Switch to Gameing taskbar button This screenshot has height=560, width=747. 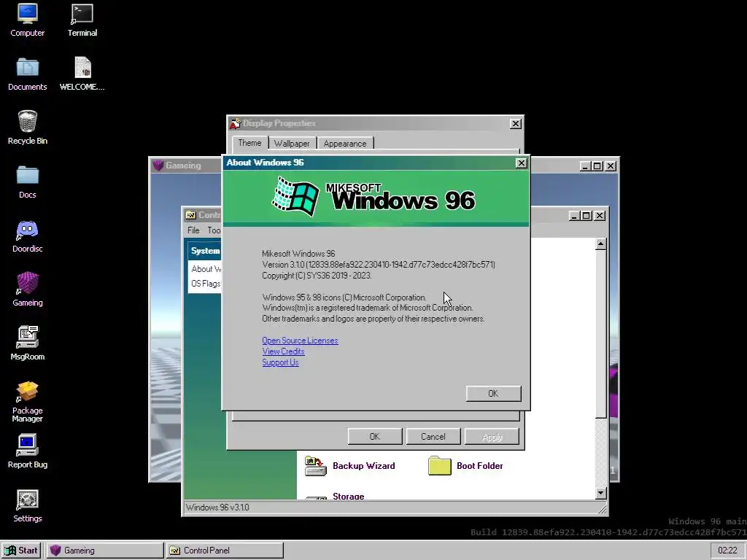coord(104,551)
